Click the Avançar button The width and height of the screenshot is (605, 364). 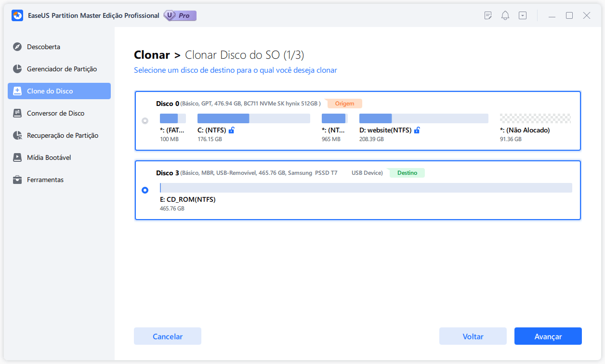(548, 337)
